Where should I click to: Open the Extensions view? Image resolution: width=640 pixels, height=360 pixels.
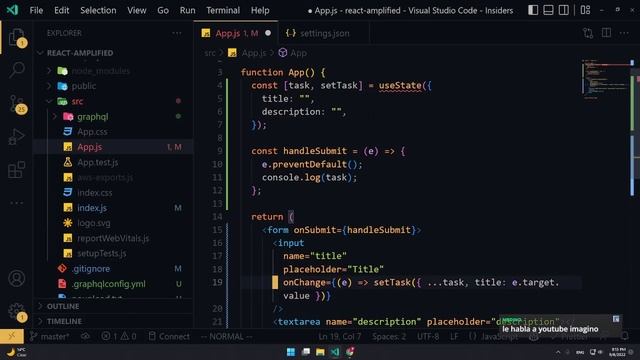[17, 169]
